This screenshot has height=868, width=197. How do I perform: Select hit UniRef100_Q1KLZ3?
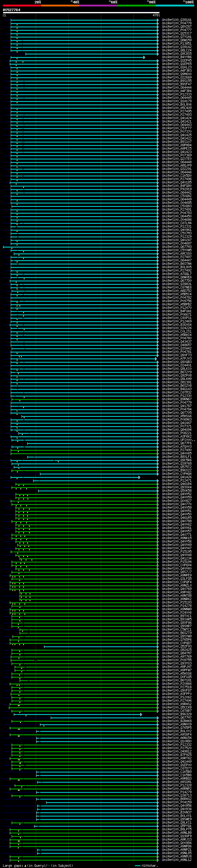[177, 67]
